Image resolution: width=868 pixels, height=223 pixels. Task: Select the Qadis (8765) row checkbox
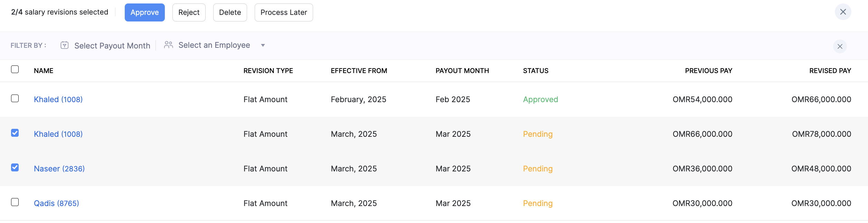15,202
